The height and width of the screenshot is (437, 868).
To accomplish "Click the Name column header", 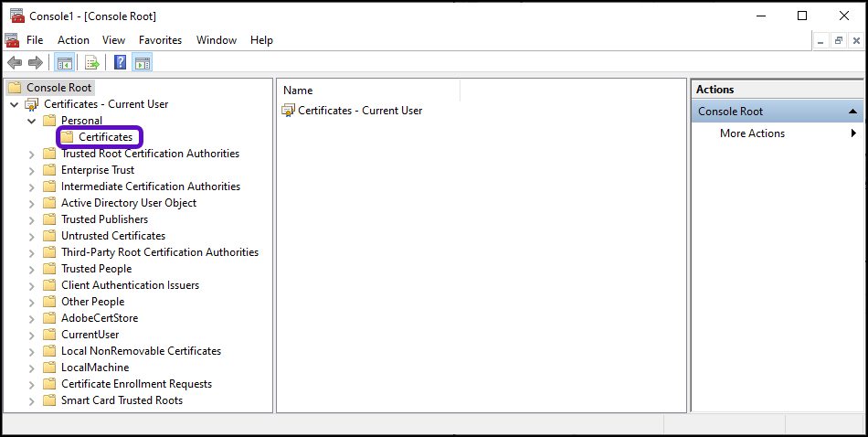I will (x=298, y=91).
